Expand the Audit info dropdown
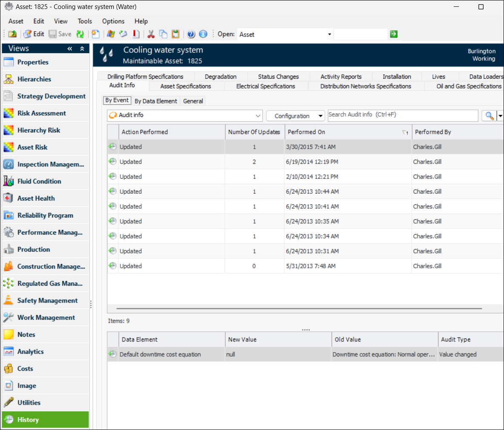The image size is (504, 430). (258, 115)
